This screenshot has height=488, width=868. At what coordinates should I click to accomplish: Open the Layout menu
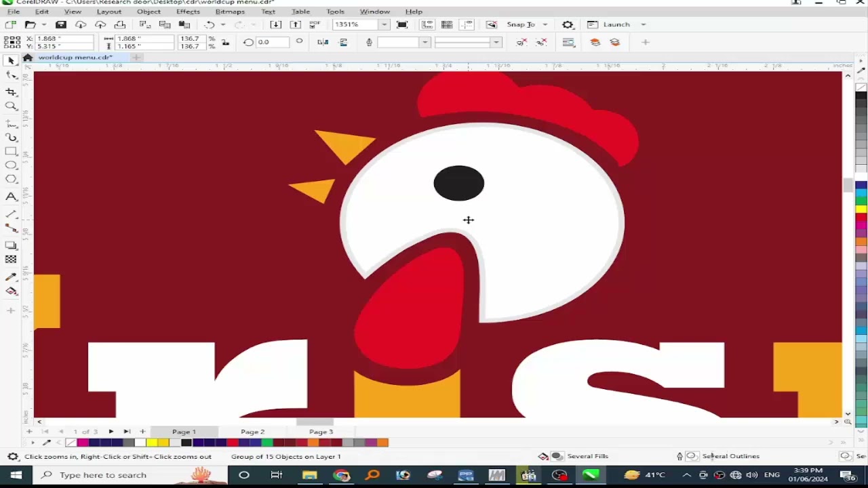tap(108, 12)
